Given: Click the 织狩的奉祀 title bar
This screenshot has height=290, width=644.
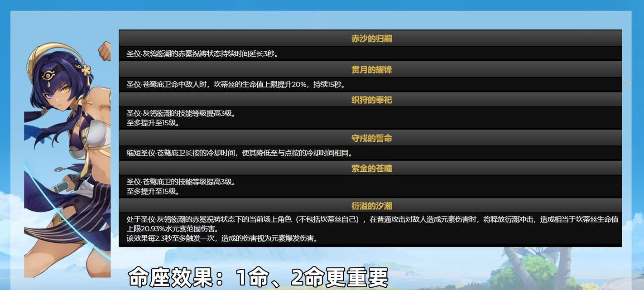Looking at the screenshot, I should (x=371, y=100).
